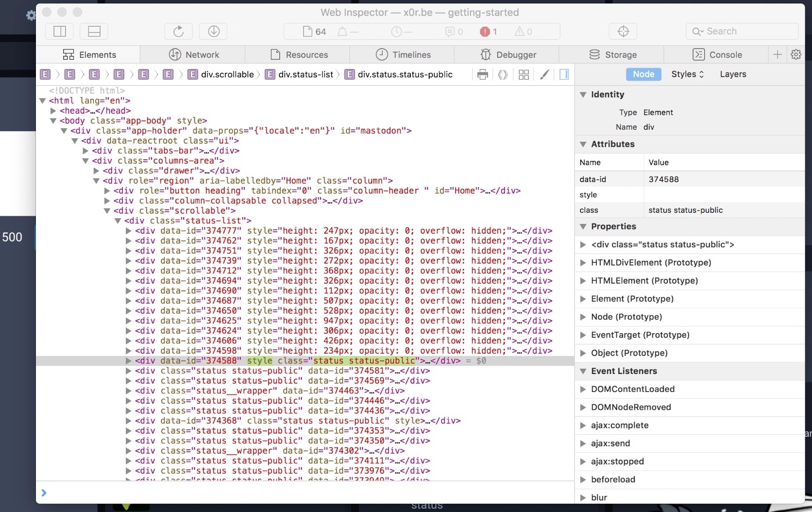The height and width of the screenshot is (512, 812).
Task: Click the class value status status-public
Action: coord(686,210)
